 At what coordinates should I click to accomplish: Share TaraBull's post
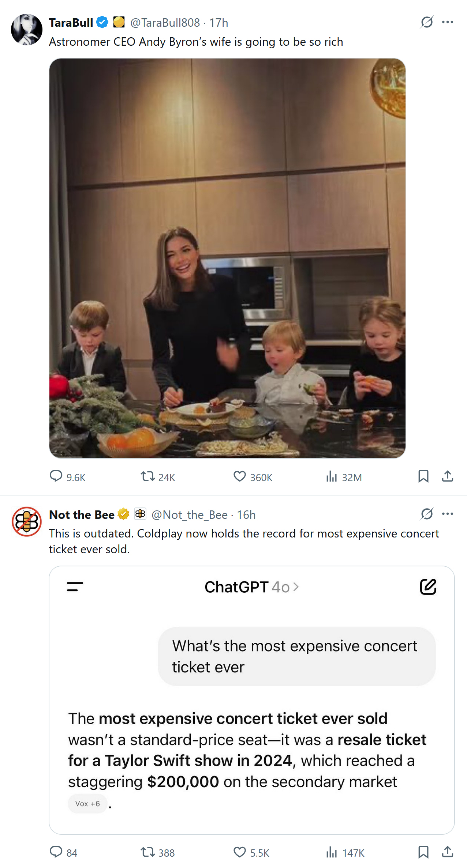448,476
